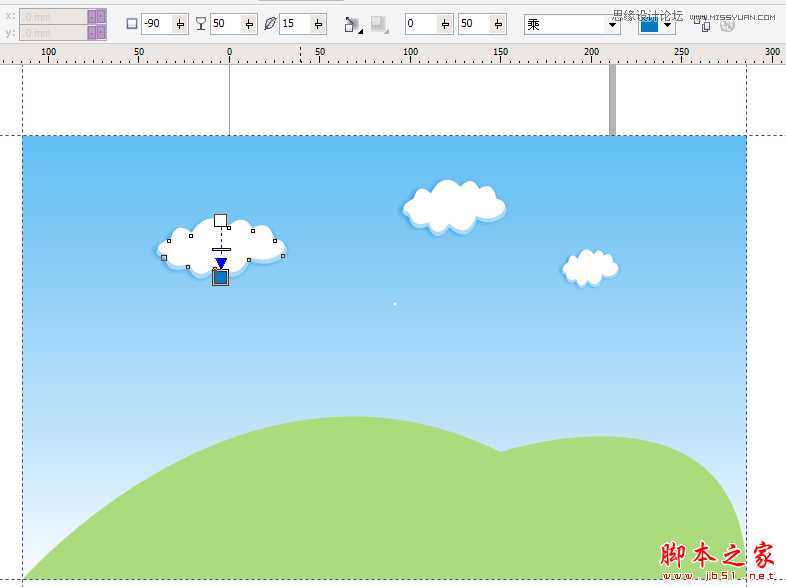786x587 pixels.
Task: Click the shadow stretch field showing 50
Action: tap(470, 24)
